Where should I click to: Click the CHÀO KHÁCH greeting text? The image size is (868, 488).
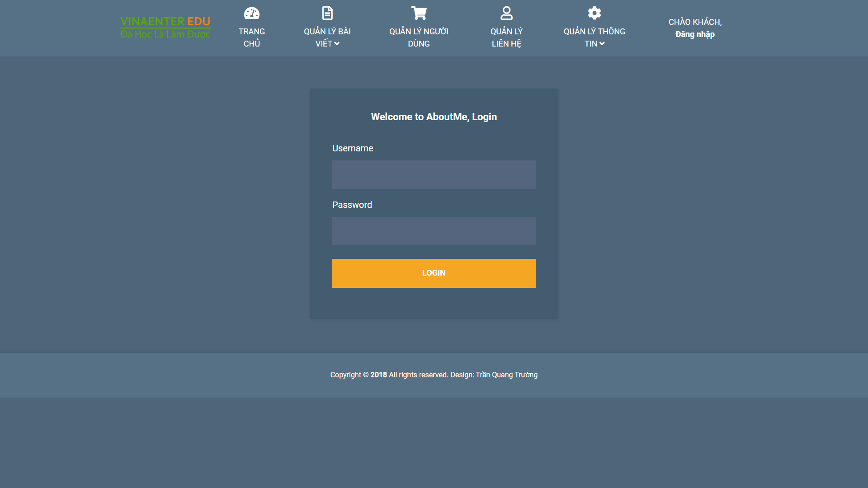(x=695, y=22)
